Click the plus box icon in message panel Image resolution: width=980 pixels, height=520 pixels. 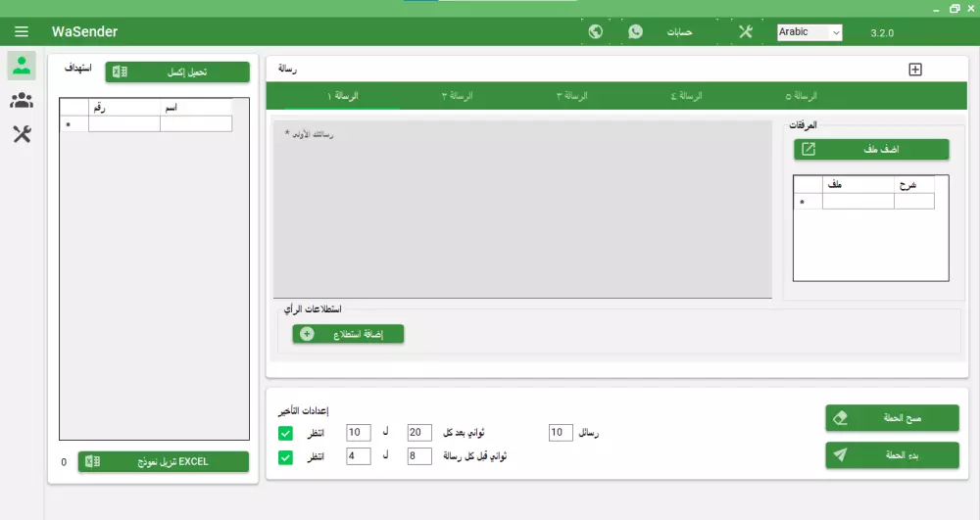point(915,70)
